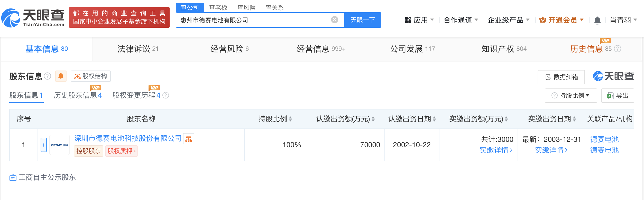Sort by 持股比例 column
Screen dimensions: 644x200
290,119
